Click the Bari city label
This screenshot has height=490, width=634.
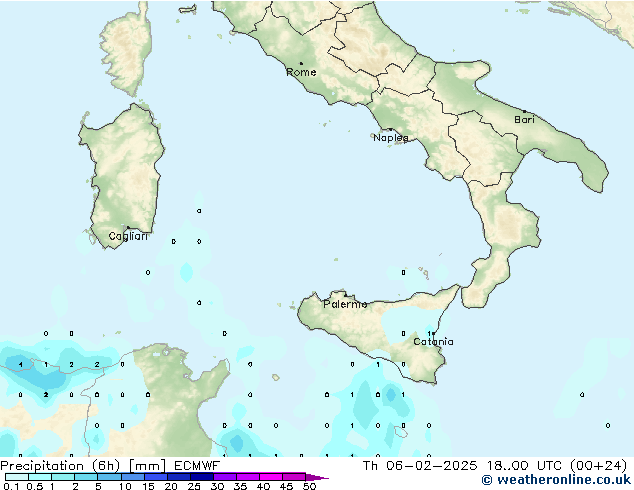524,119
